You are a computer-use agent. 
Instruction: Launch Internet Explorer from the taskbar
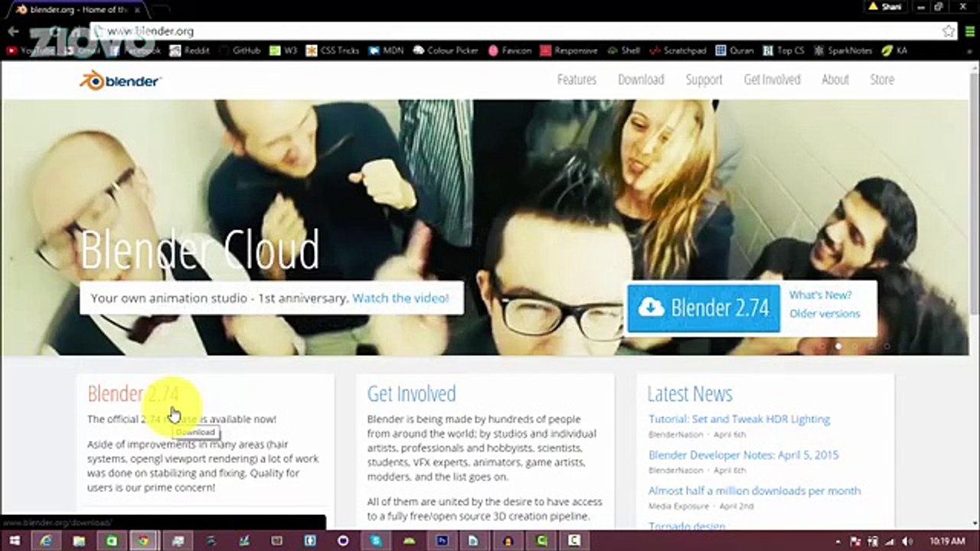click(x=47, y=541)
